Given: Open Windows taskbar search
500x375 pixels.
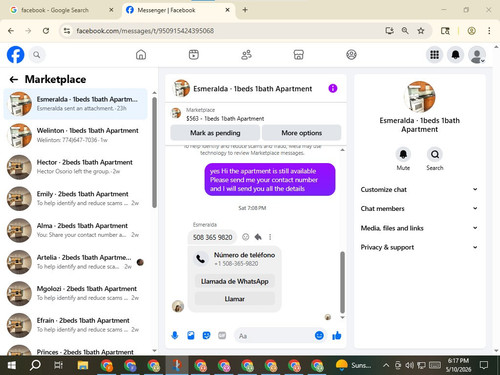Looking at the screenshot, I should click(35, 366).
